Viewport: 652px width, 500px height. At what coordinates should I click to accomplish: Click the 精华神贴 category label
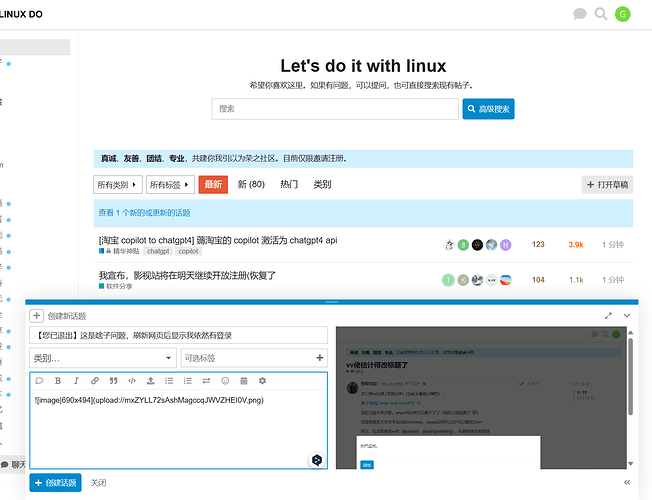point(119,251)
